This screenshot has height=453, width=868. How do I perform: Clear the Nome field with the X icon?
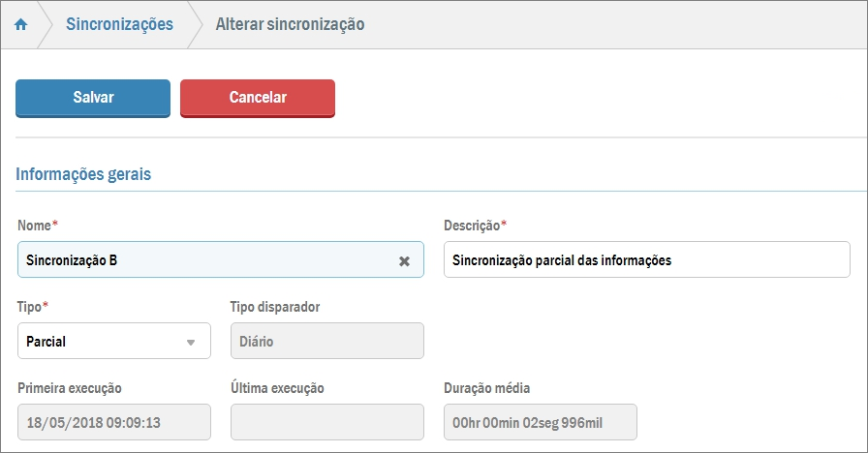tap(405, 260)
